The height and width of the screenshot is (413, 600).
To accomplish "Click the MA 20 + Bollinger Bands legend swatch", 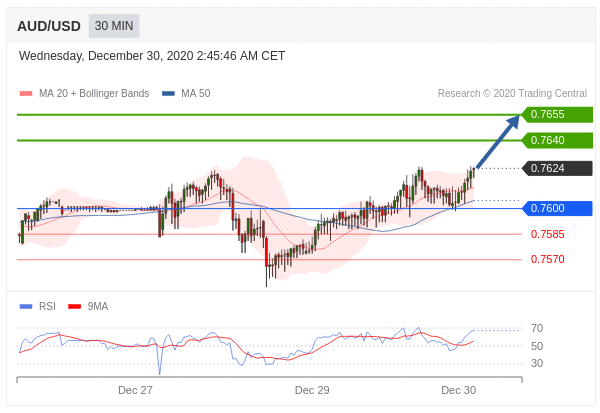I will click(x=26, y=93).
